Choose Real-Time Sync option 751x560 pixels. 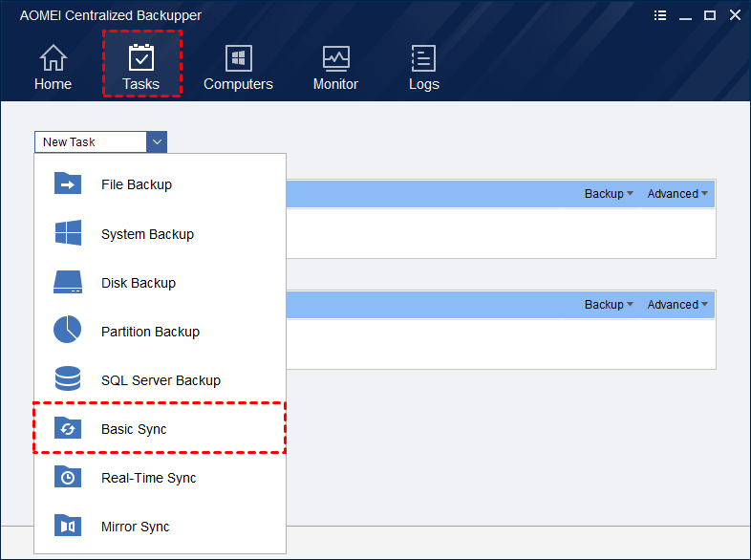pos(160,478)
